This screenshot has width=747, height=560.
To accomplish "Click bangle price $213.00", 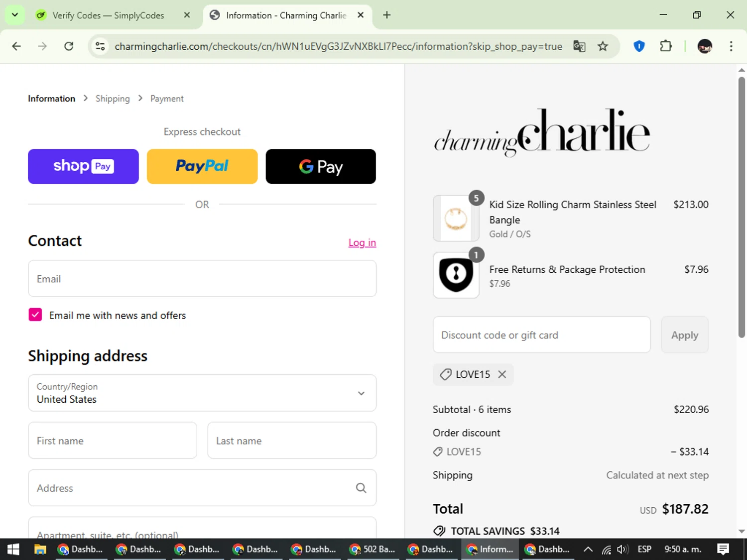I will (x=691, y=205).
